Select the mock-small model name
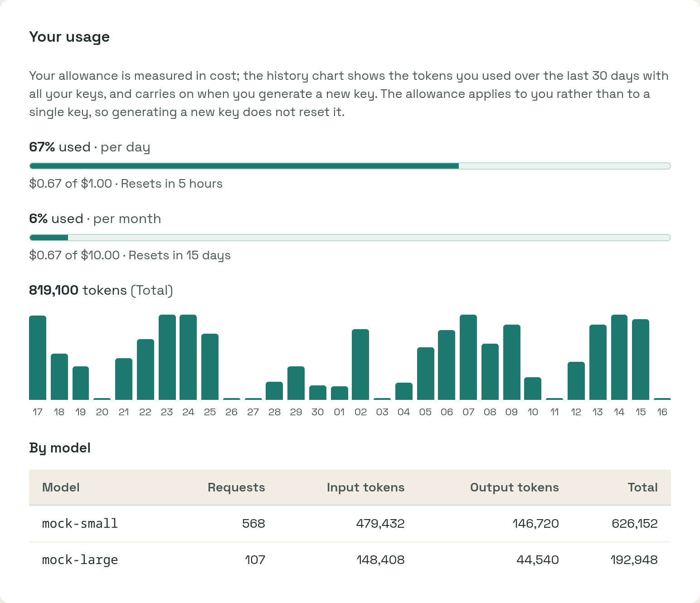Viewport: 700px width, 603px height. coord(80,524)
